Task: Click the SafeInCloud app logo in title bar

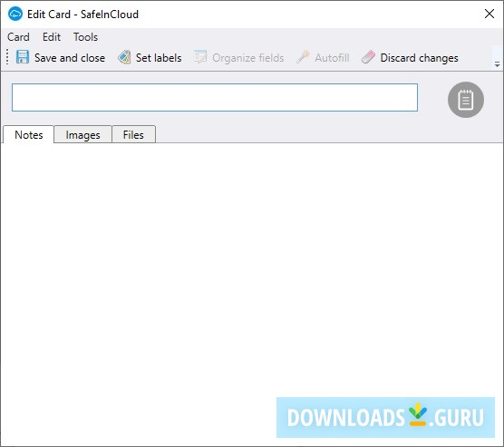Action: point(15,15)
